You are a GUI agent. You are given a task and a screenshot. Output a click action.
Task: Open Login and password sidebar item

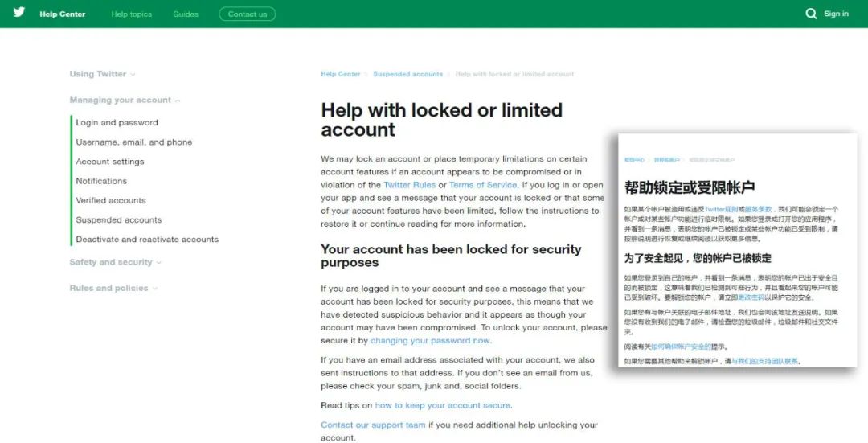pyautogui.click(x=117, y=123)
